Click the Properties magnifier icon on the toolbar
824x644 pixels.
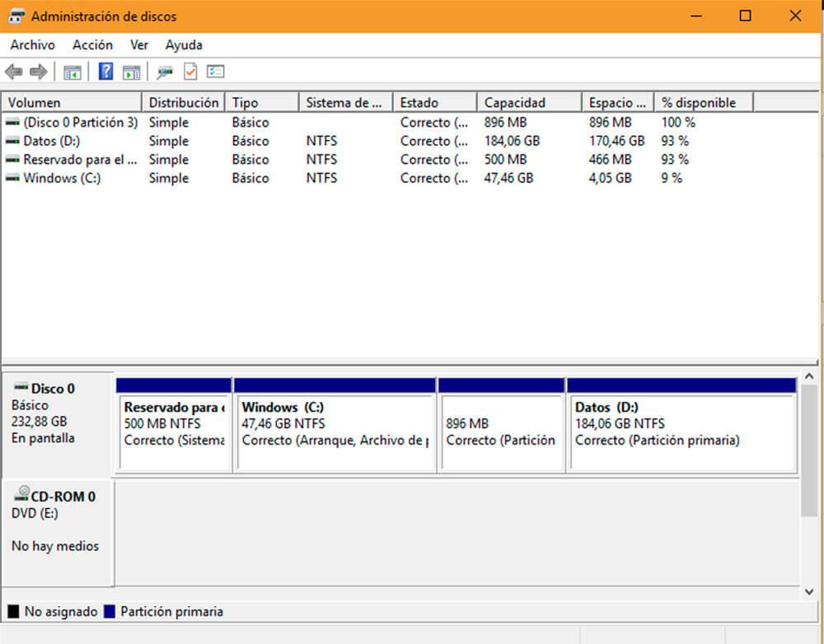point(163,72)
